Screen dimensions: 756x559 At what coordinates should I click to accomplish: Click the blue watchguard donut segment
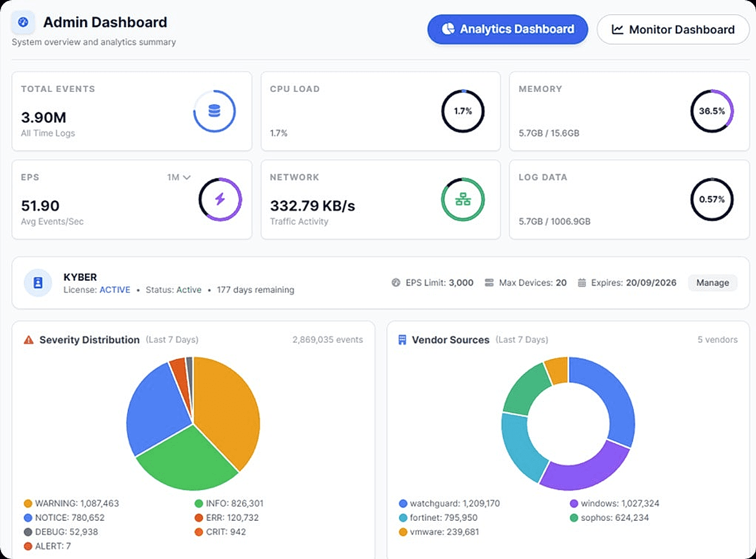tap(617, 399)
